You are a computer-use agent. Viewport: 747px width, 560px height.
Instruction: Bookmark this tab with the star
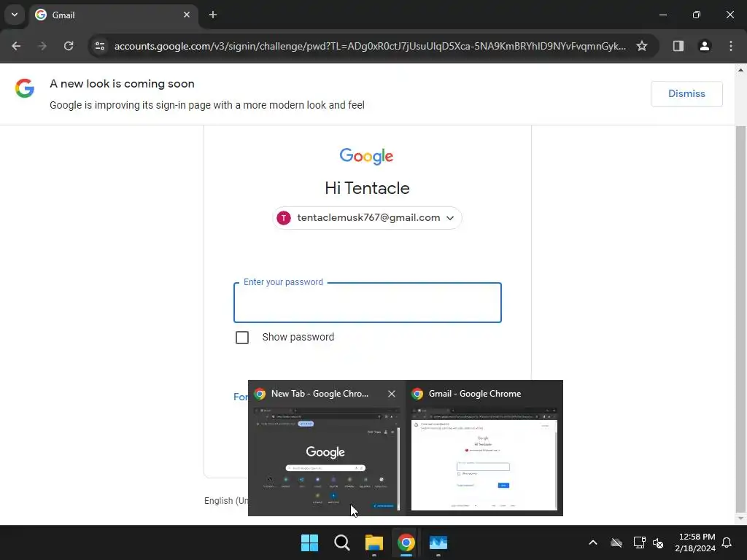coord(642,46)
